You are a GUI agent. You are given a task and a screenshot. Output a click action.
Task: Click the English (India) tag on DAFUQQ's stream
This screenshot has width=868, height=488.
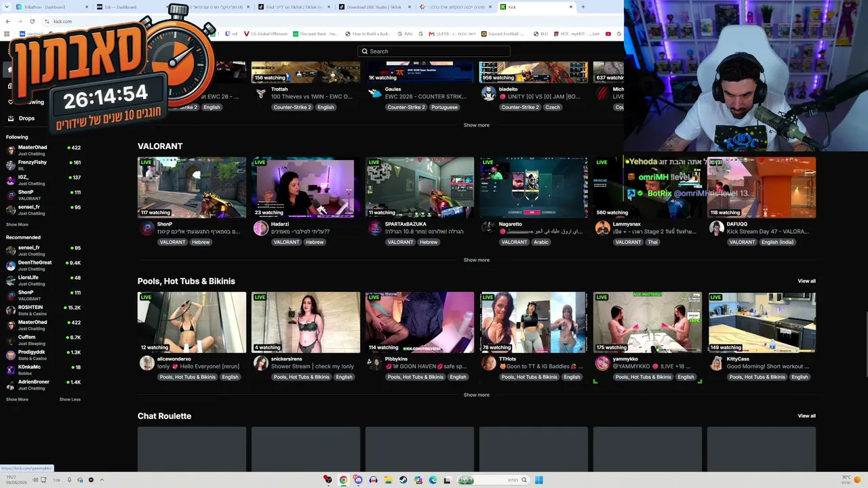777,242
